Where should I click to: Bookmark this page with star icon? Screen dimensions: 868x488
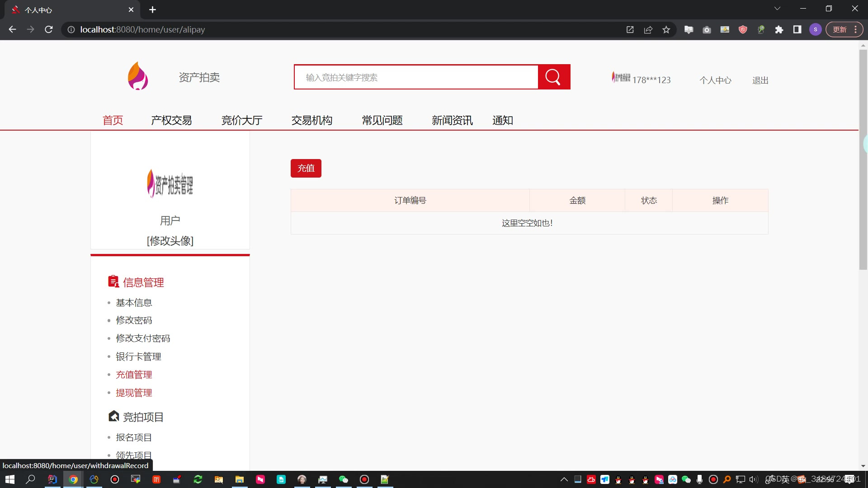[666, 30]
